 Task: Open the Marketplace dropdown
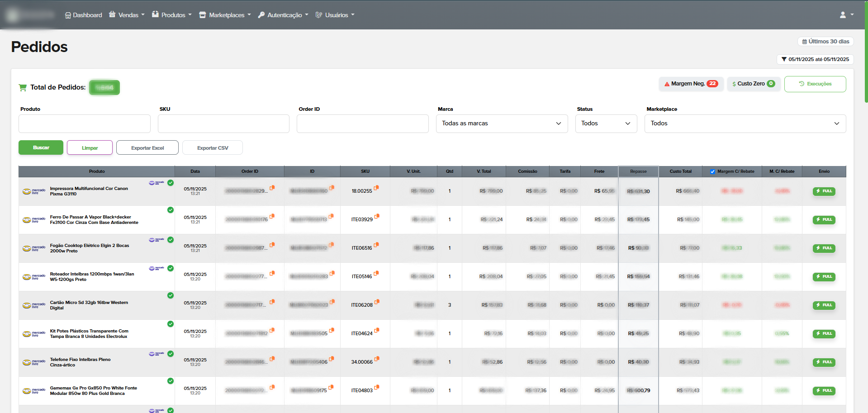tap(745, 123)
